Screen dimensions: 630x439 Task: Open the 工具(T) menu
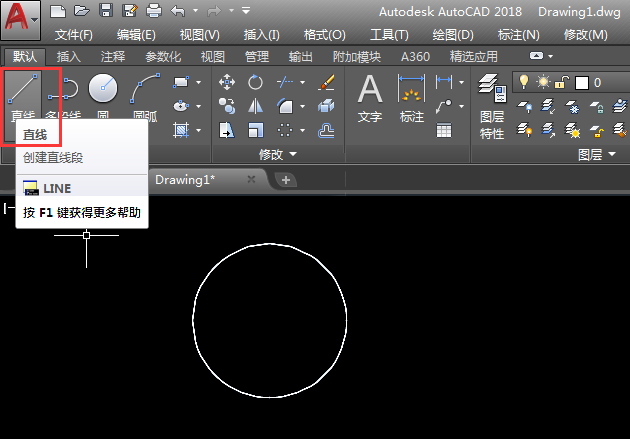(389, 35)
